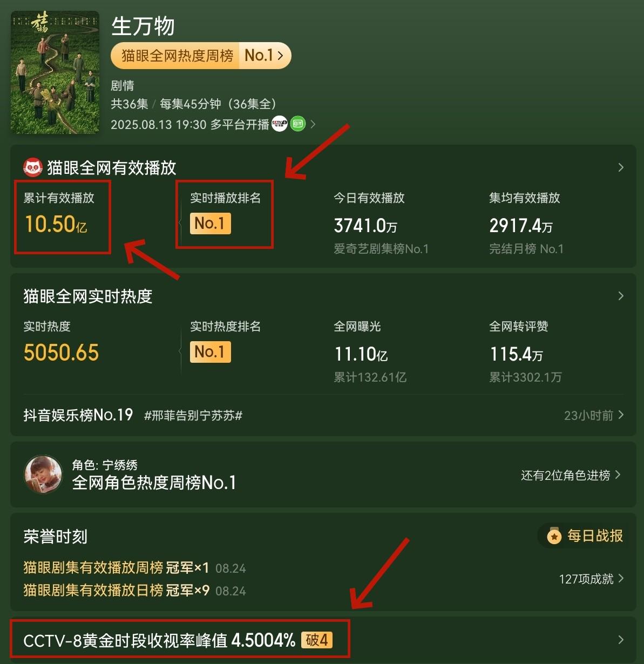Tap the 猫眼全网热度周榜 No.1 badge
Screen dimensions: 644x664
[201, 56]
